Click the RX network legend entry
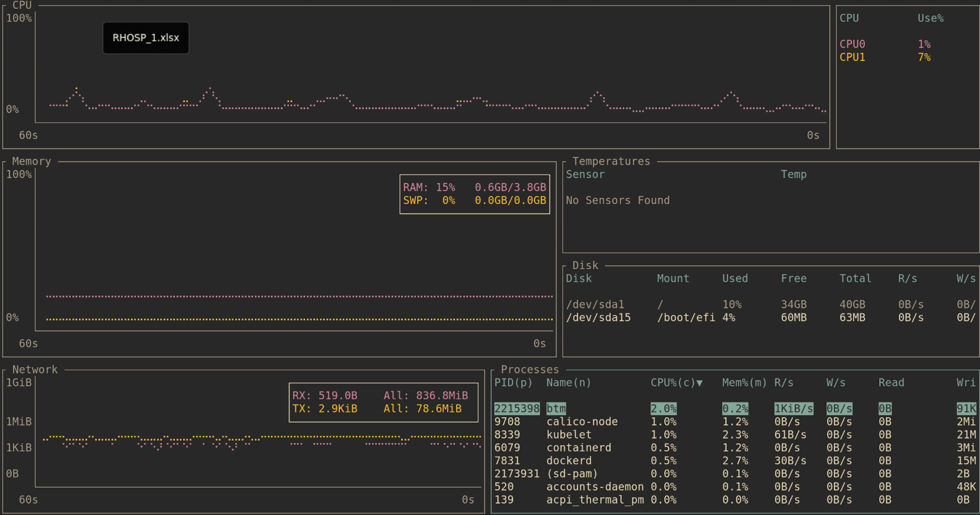 pyautogui.click(x=325, y=396)
